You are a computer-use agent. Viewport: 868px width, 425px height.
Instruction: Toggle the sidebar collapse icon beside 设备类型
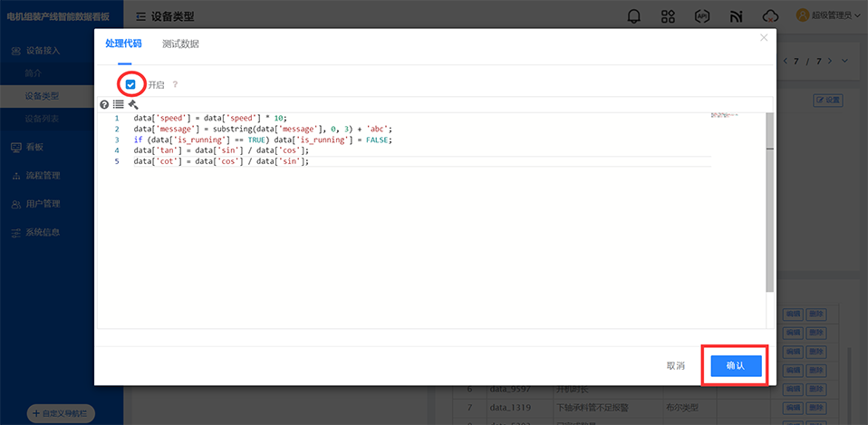(x=140, y=16)
